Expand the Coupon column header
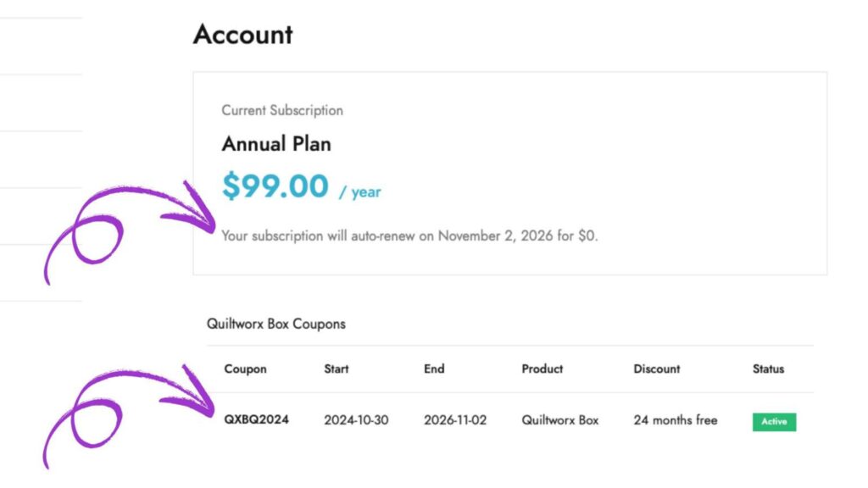Screen dimensions: 868x488 tap(245, 369)
